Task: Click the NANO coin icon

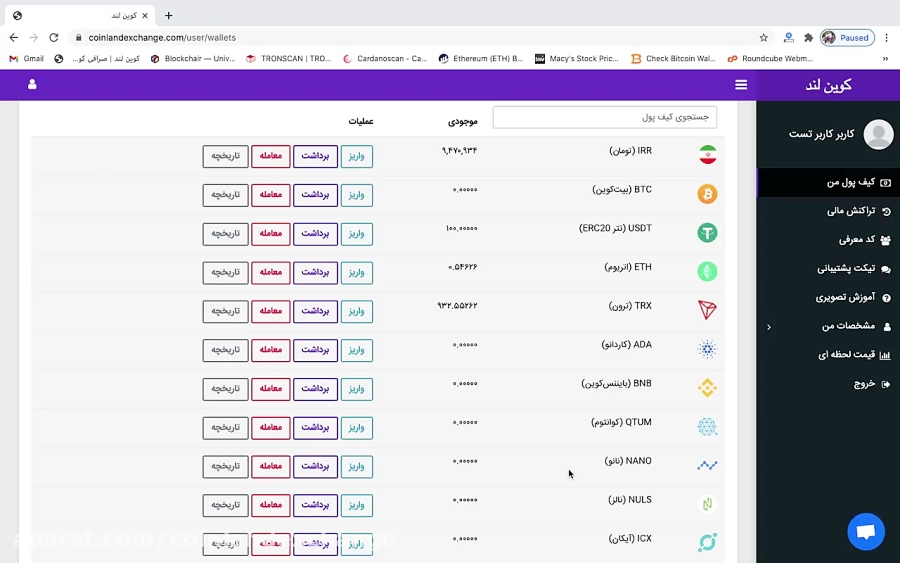Action: click(707, 465)
